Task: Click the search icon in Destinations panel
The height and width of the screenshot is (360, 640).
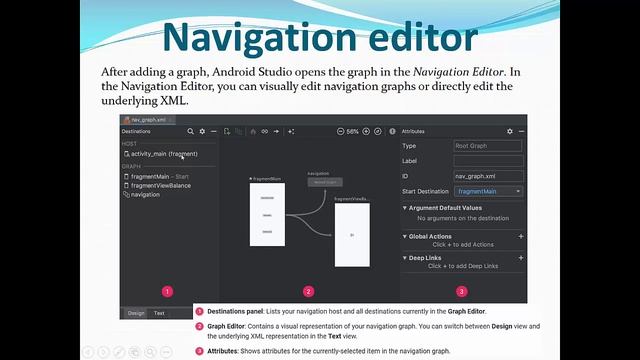Action: (190, 131)
